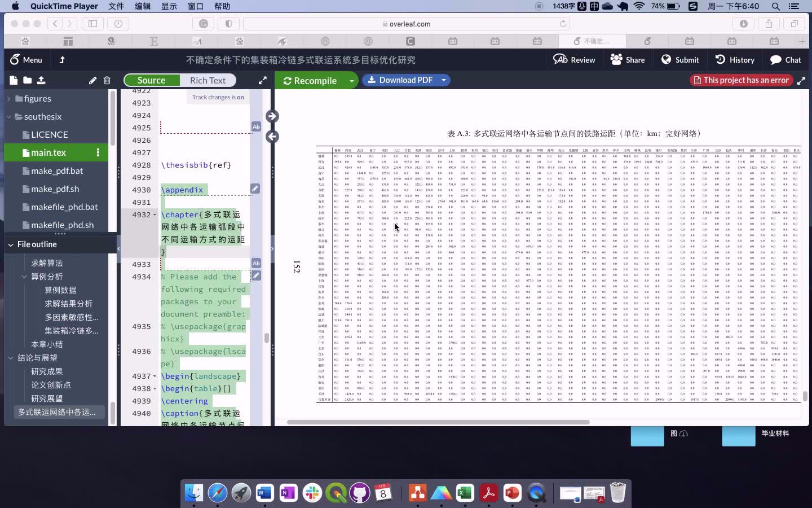The width and height of the screenshot is (812, 508).
Task: Open Safari downloads
Action: pos(744,24)
